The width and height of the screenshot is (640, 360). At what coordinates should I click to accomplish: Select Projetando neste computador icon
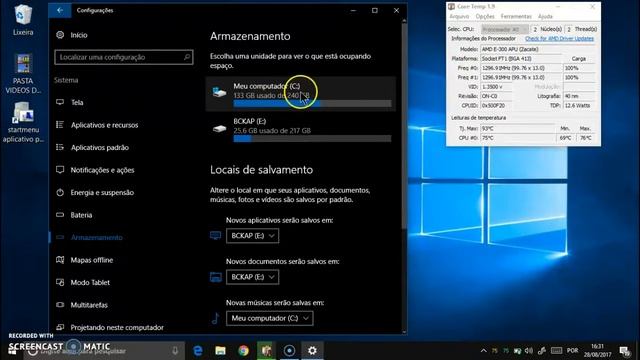tap(60, 327)
